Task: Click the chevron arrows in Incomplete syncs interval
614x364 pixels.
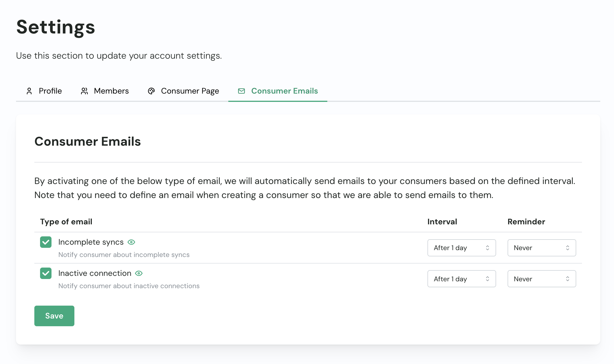Action: 488,248
